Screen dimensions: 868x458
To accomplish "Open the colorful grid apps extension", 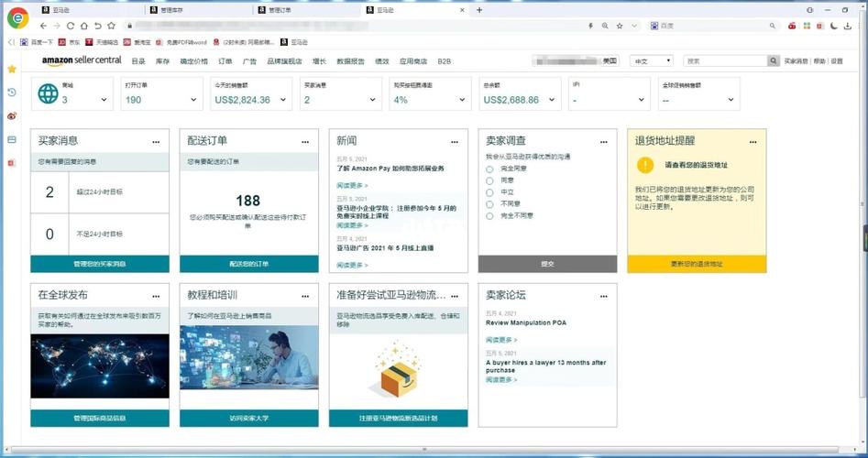I will [x=807, y=26].
